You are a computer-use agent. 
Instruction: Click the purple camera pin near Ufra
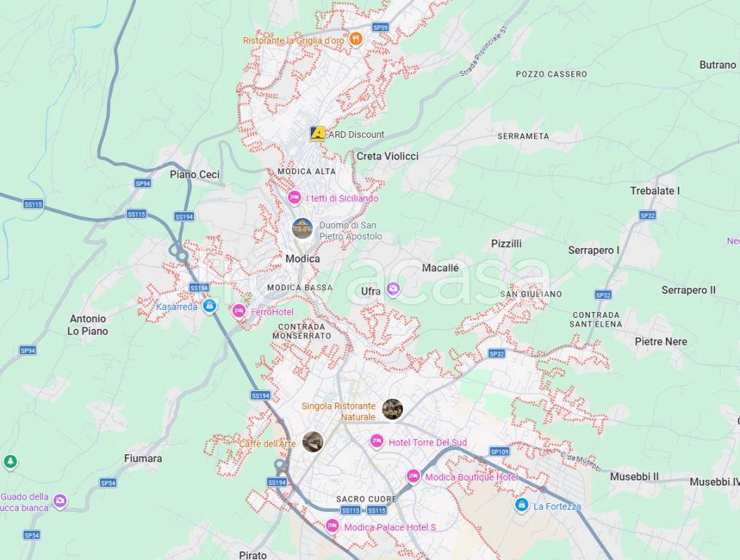coord(393,289)
